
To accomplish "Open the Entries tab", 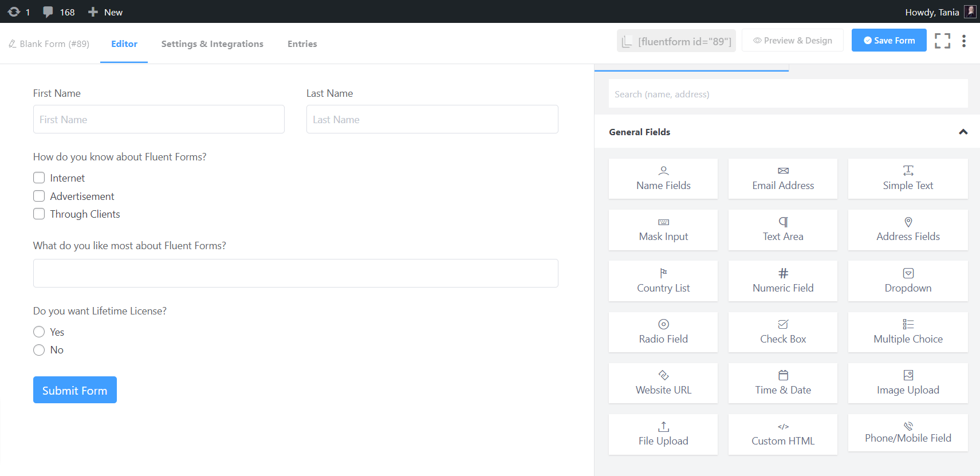I will (302, 44).
